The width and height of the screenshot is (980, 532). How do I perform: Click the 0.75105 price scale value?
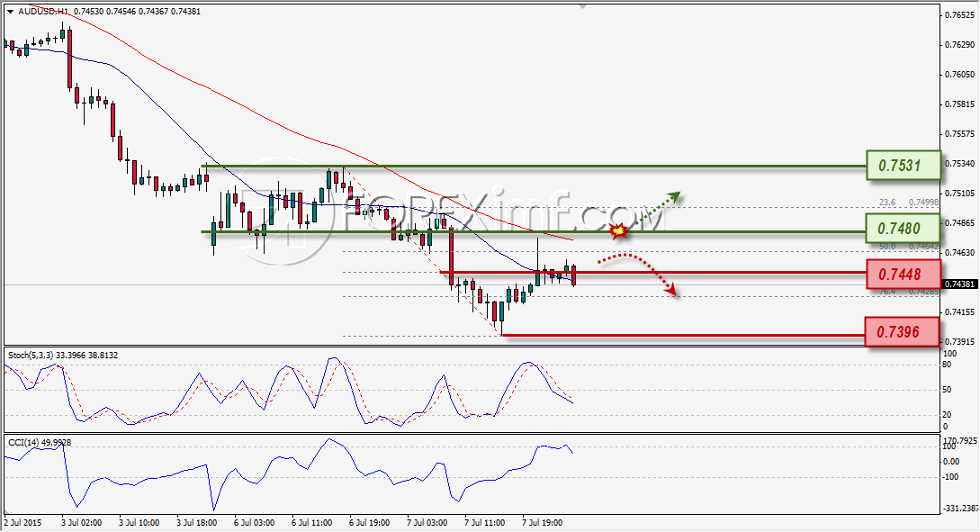(x=960, y=194)
